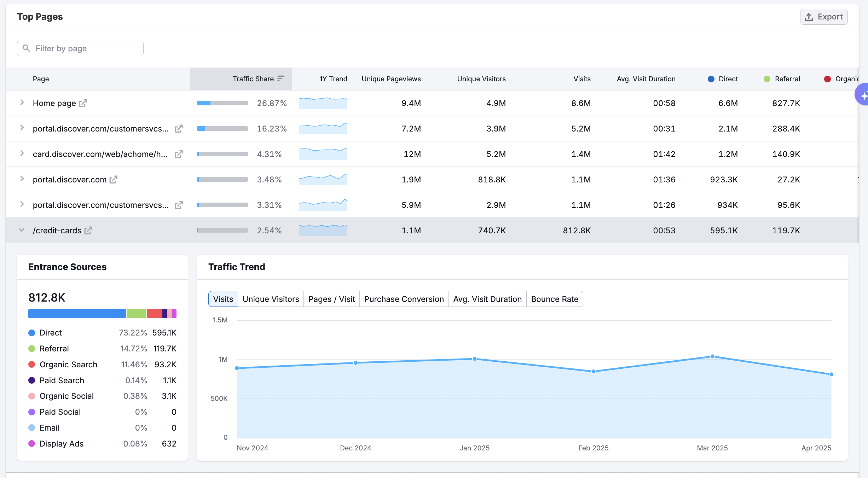Click the Mar 2025 data point on chart

pos(712,356)
